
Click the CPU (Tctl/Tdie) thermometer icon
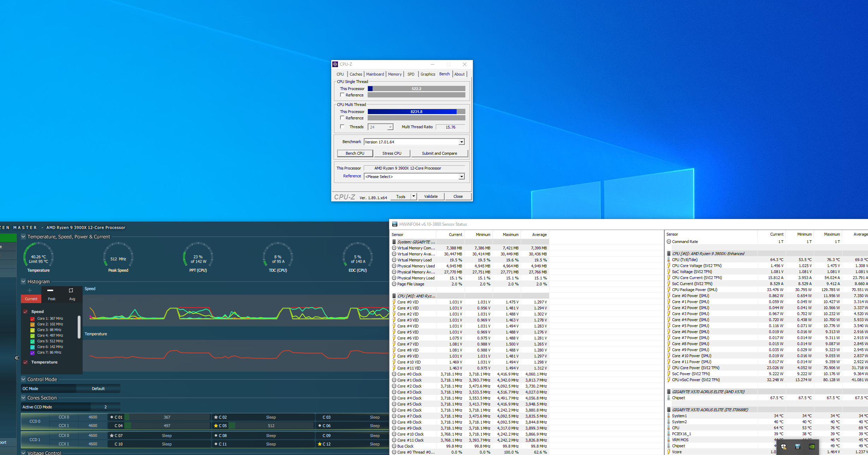pyautogui.click(x=669, y=260)
